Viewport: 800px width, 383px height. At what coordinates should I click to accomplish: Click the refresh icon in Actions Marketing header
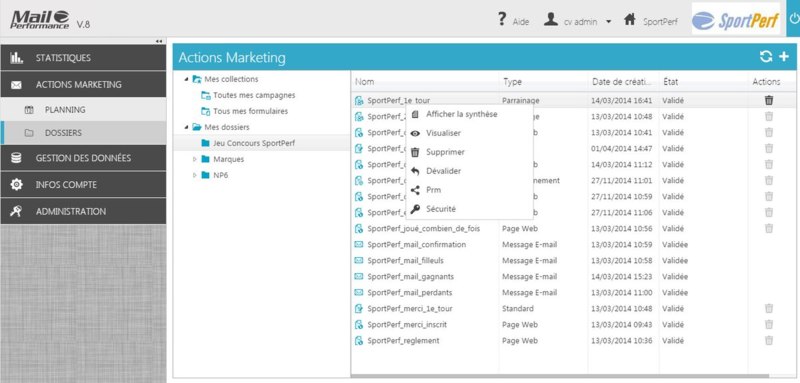click(766, 57)
